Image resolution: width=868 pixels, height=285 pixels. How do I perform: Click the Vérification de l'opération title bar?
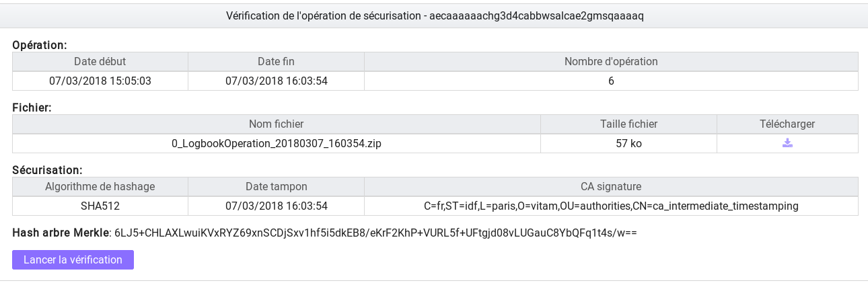[x=434, y=15]
